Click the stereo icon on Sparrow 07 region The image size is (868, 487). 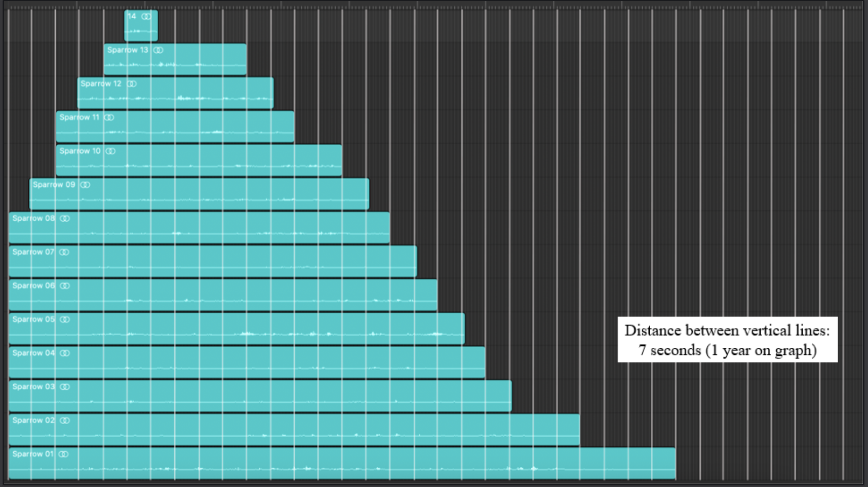tap(64, 252)
